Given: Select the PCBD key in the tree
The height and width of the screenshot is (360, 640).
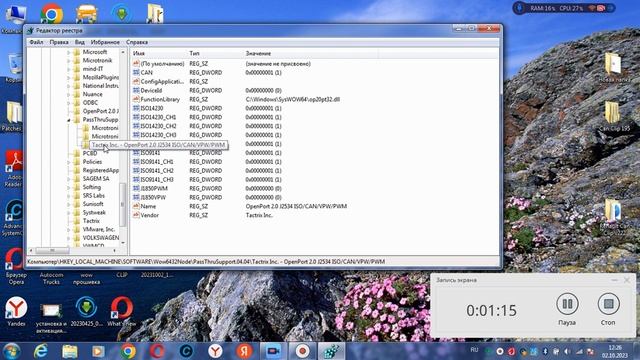Looking at the screenshot, I should pos(90,153).
